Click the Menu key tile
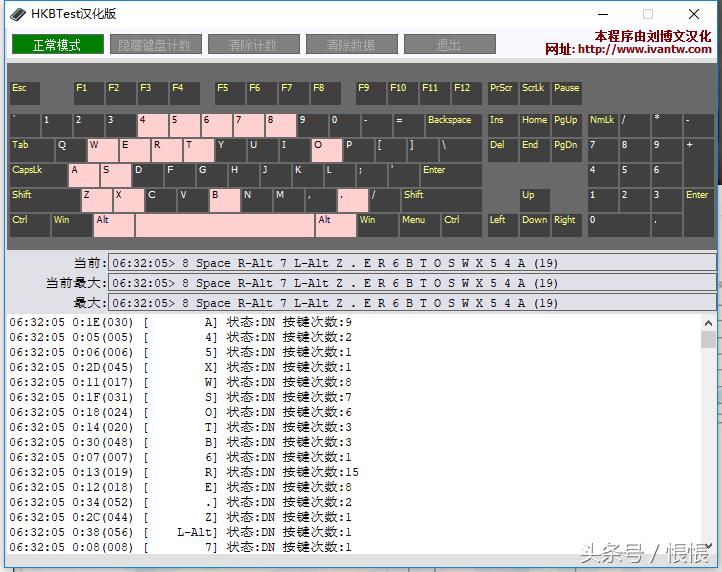The height and width of the screenshot is (572, 722). (x=419, y=226)
